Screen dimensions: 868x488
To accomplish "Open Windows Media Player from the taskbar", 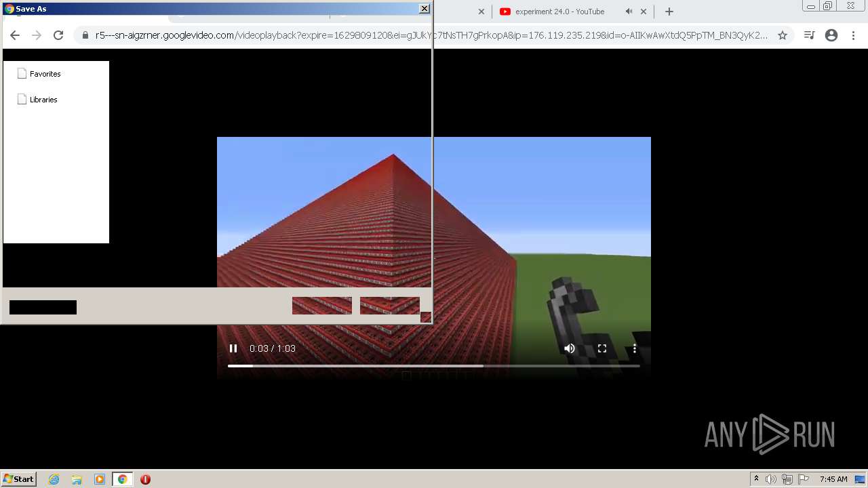I will 100,479.
